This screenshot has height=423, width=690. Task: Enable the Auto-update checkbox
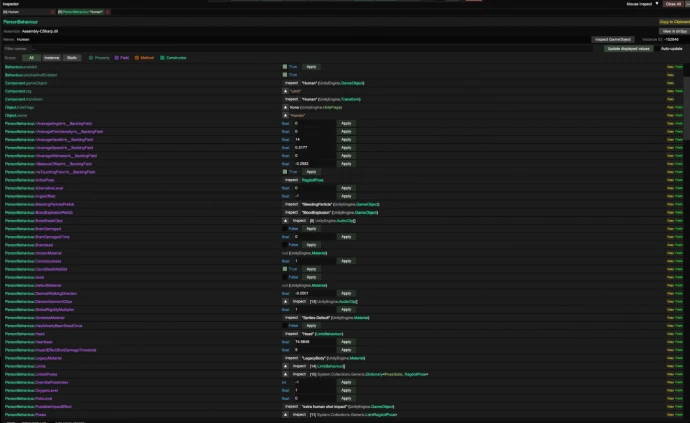pyautogui.click(x=657, y=48)
